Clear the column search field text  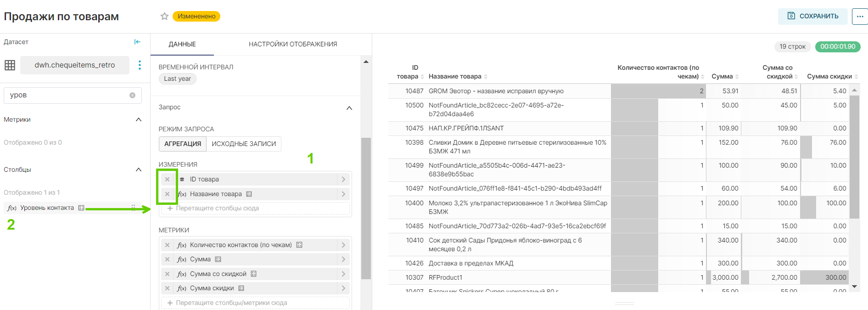coord(132,96)
